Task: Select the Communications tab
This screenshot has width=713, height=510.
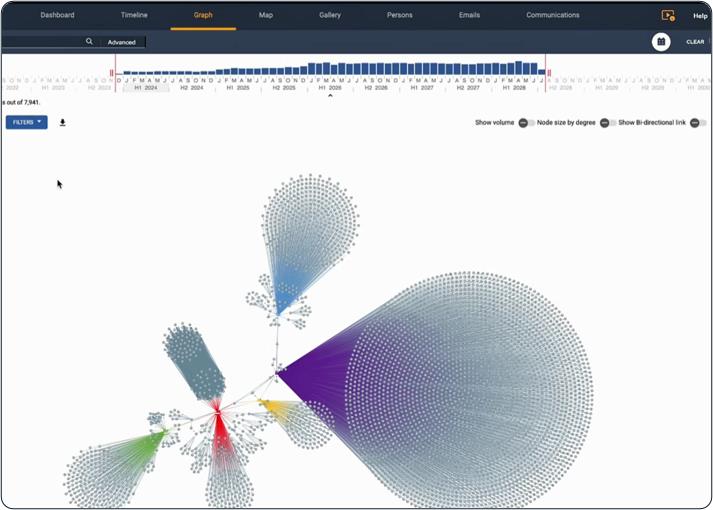Action: [x=552, y=15]
